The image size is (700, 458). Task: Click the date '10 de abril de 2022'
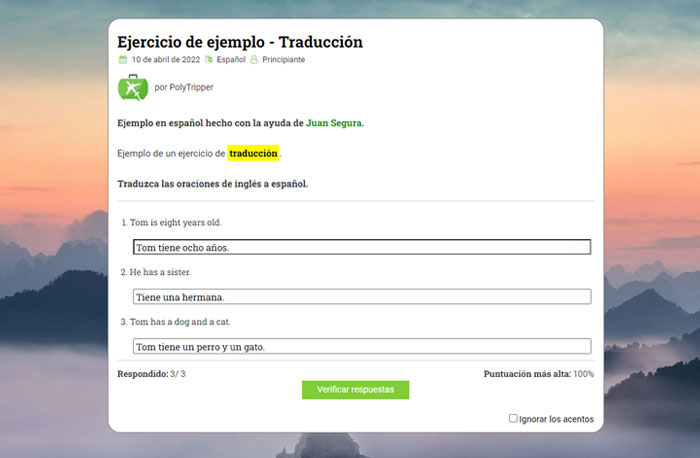166,60
